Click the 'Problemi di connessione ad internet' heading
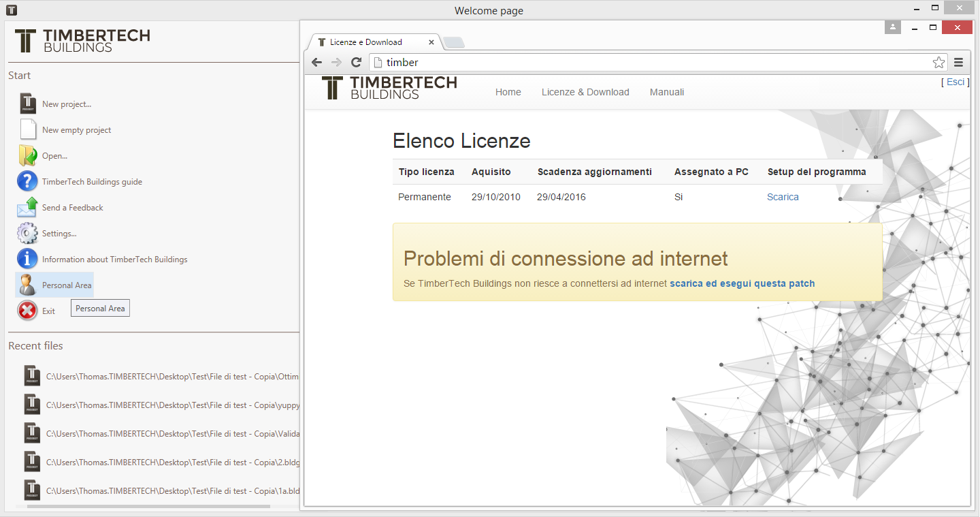 click(x=566, y=259)
